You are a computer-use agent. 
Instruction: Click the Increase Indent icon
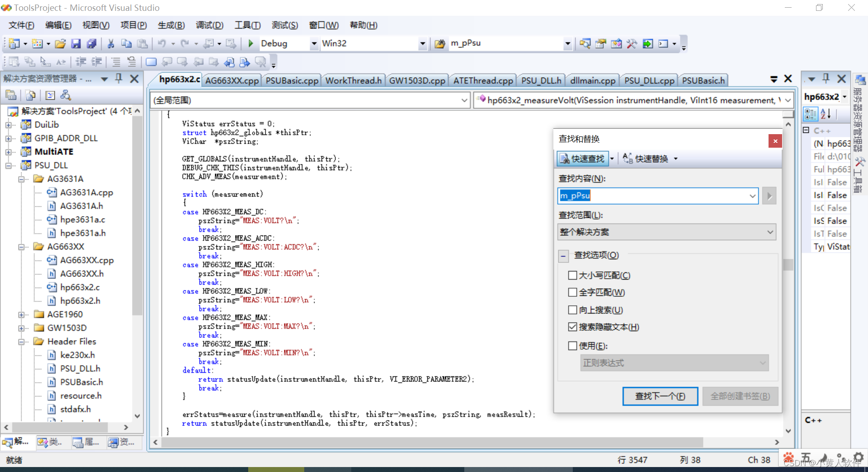96,62
